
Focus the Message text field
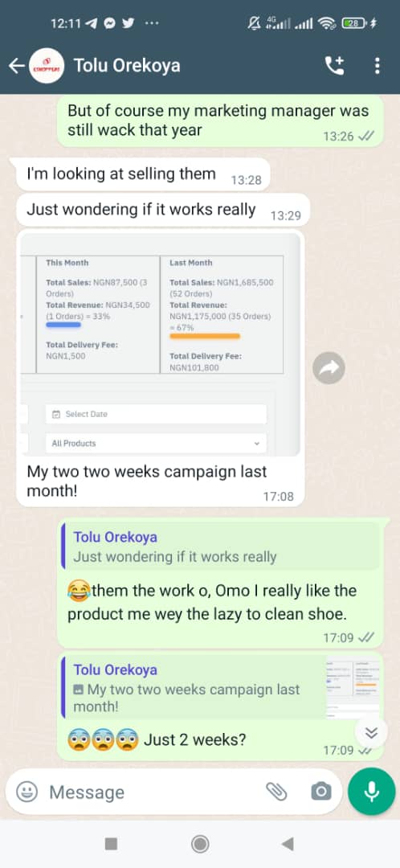tap(150, 792)
